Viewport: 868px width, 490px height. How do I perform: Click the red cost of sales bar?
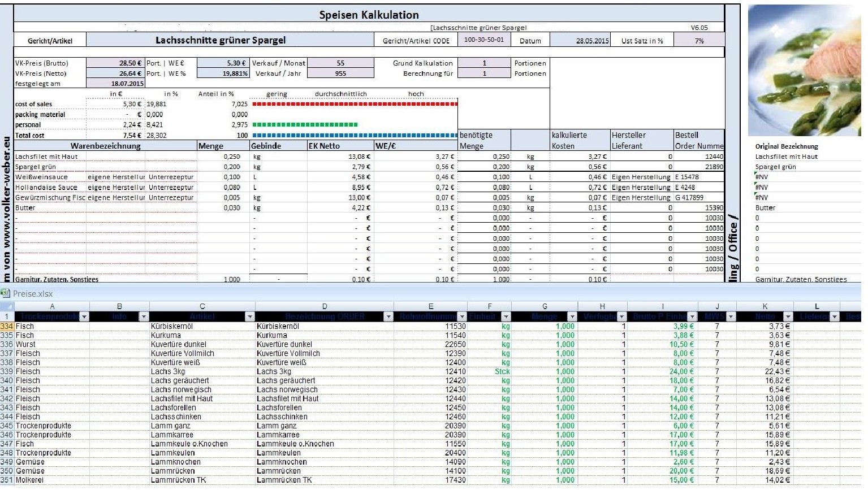point(355,104)
